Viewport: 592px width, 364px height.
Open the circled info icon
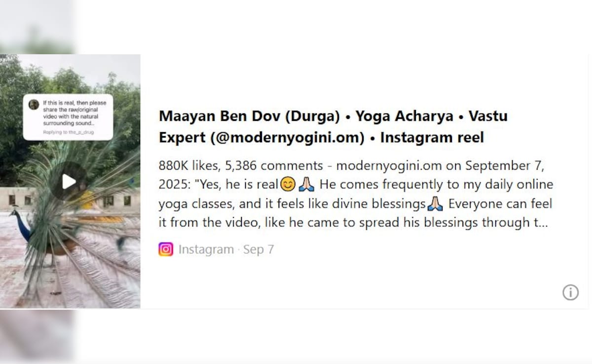coord(570,292)
